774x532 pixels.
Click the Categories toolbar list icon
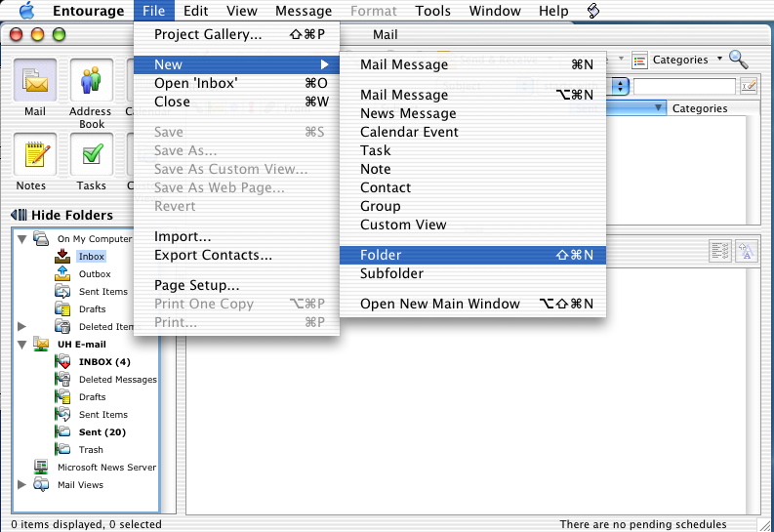click(639, 61)
